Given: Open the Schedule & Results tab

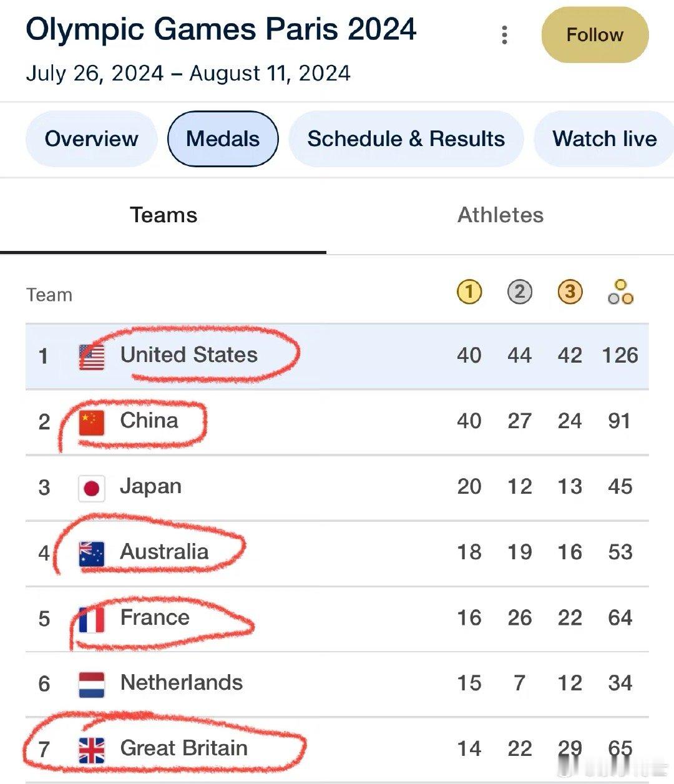Looking at the screenshot, I should pos(406,139).
